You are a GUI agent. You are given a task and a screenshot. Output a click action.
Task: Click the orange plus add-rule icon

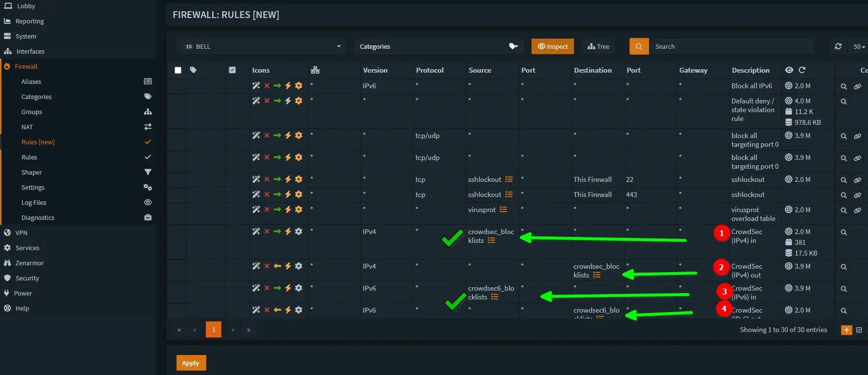[x=847, y=330]
